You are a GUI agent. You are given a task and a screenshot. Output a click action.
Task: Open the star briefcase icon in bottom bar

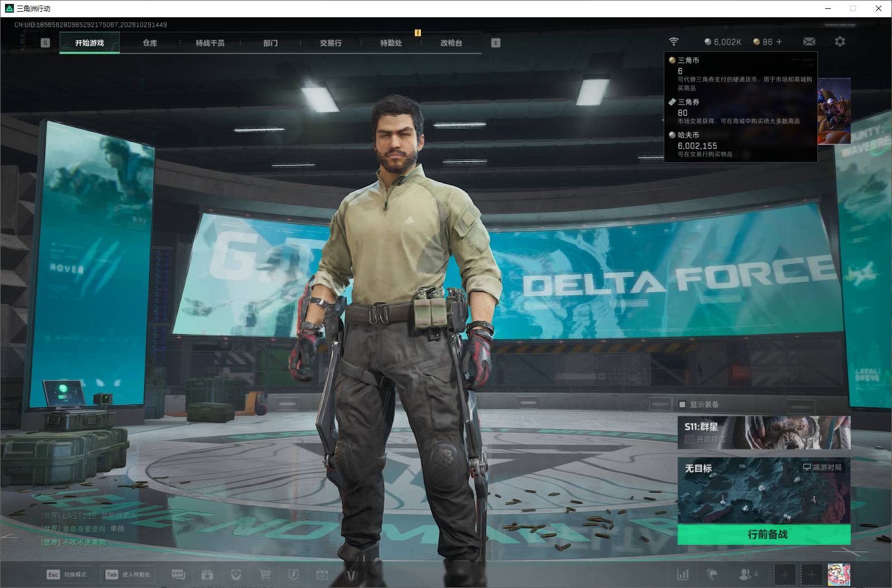207,574
